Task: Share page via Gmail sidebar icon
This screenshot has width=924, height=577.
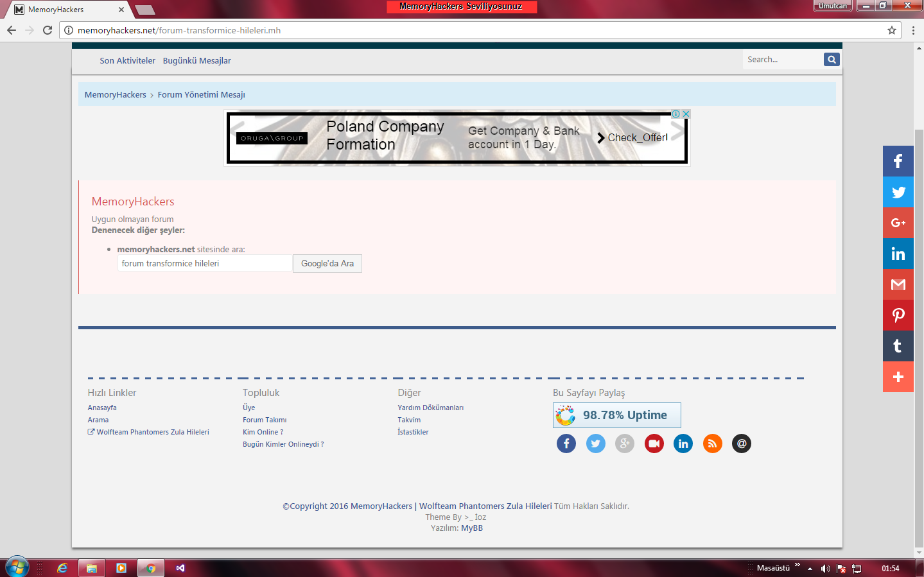Action: (898, 284)
